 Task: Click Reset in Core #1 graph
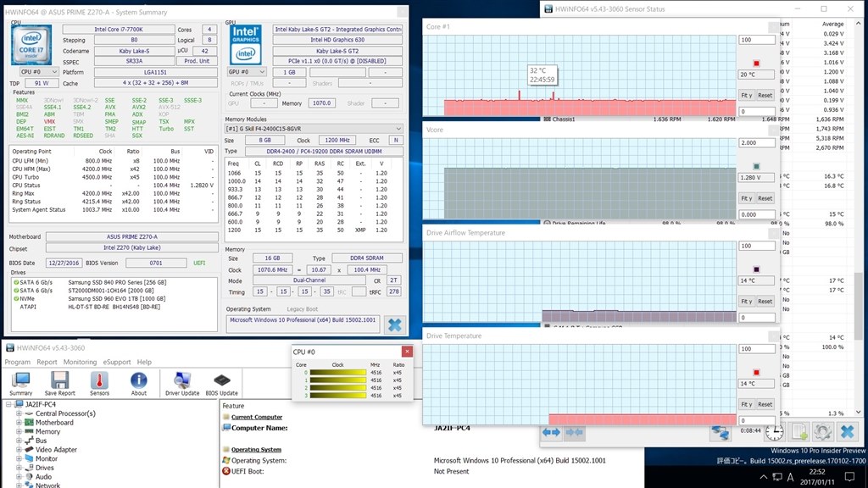tap(765, 95)
